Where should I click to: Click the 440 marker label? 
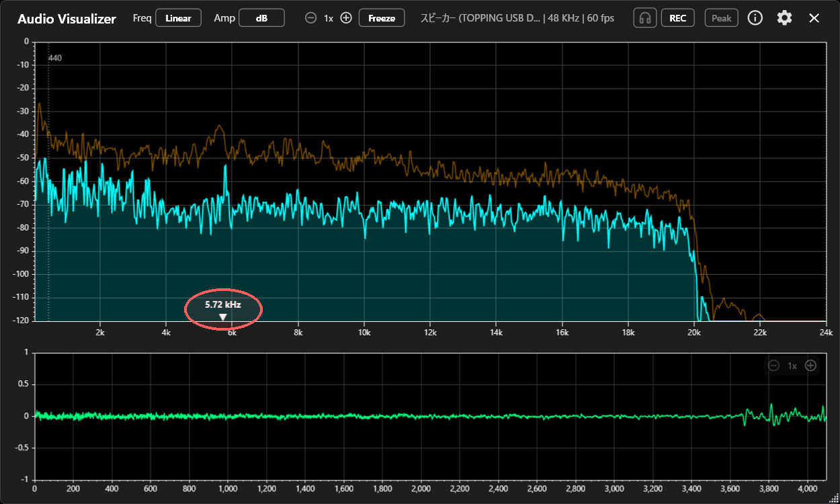(55, 58)
